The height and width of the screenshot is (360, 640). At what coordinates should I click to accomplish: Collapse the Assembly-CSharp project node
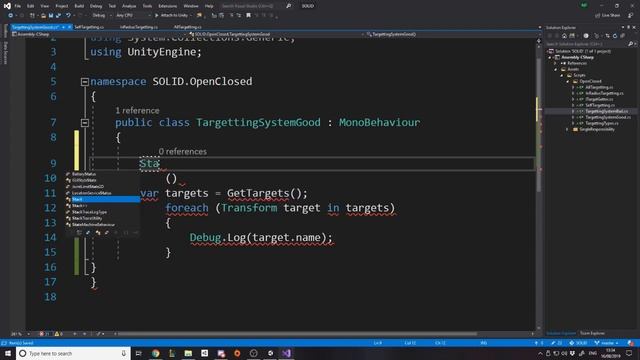(x=550, y=58)
